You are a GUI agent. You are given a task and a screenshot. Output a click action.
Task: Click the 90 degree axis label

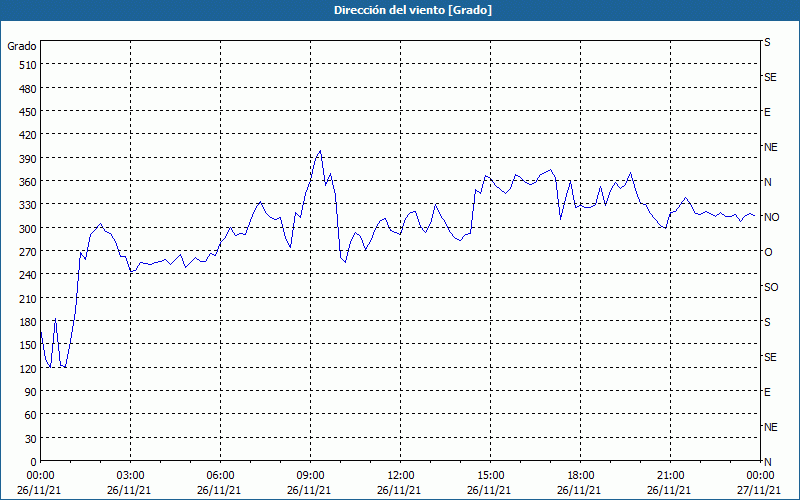click(x=31, y=392)
